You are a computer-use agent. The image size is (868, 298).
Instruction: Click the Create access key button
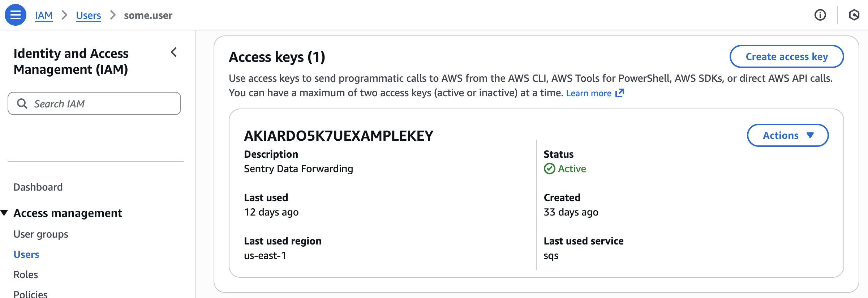(787, 56)
